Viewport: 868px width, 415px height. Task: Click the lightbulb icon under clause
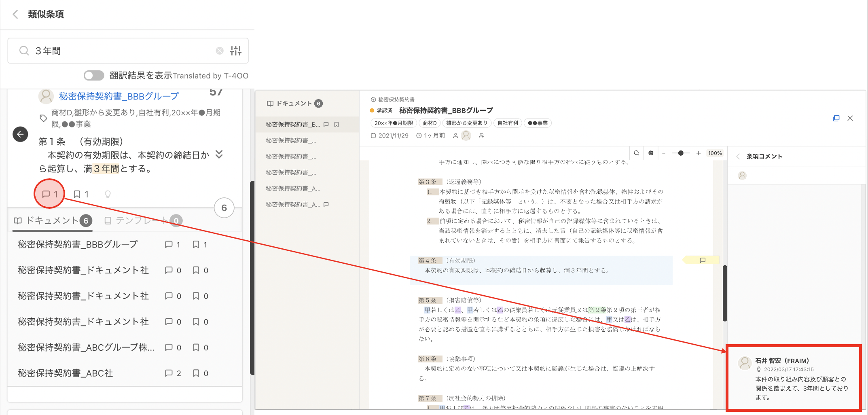[x=108, y=194]
